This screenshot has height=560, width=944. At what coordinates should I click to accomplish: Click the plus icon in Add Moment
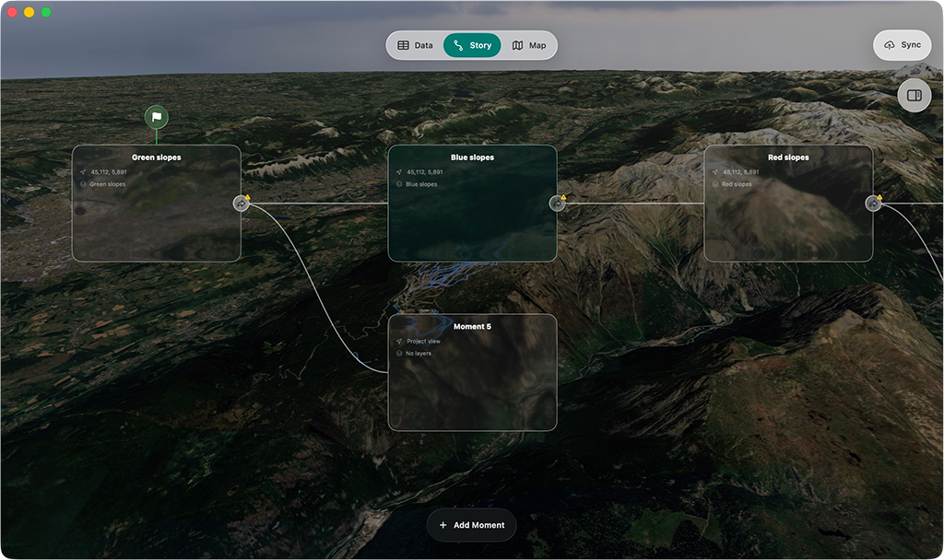point(443,525)
